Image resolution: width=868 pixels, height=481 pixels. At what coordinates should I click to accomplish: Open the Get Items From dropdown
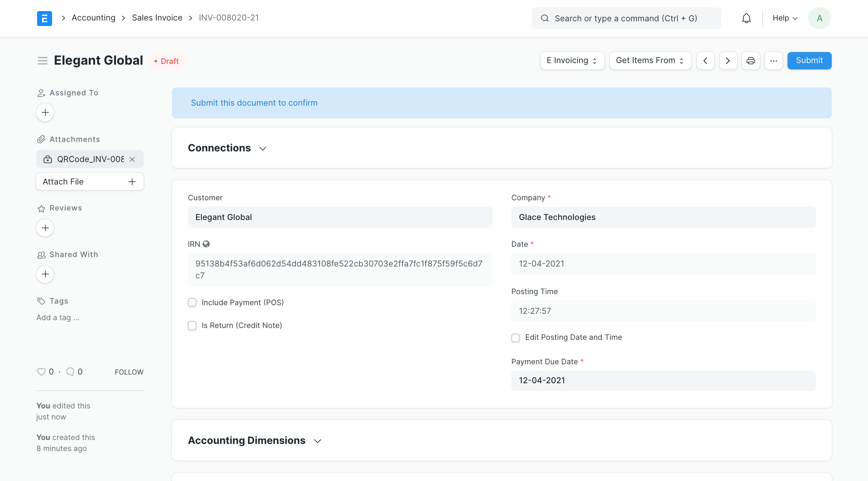click(x=650, y=61)
